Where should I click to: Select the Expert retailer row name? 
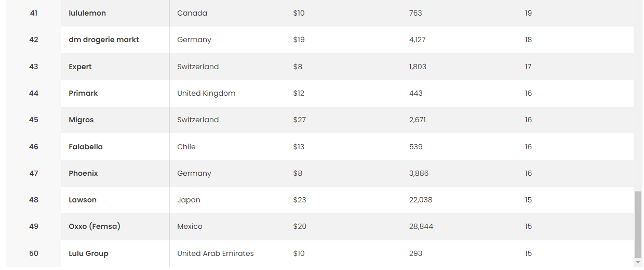coord(80,67)
